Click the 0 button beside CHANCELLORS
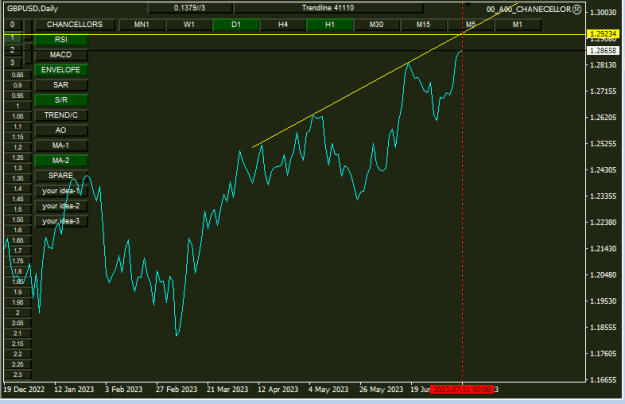The image size is (625, 404). (x=13, y=25)
